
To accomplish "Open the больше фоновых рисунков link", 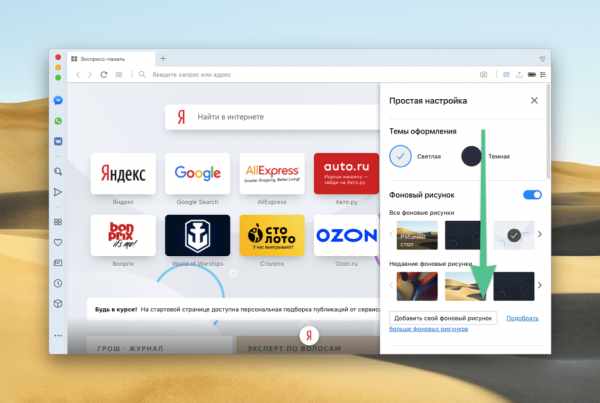I will 429,329.
